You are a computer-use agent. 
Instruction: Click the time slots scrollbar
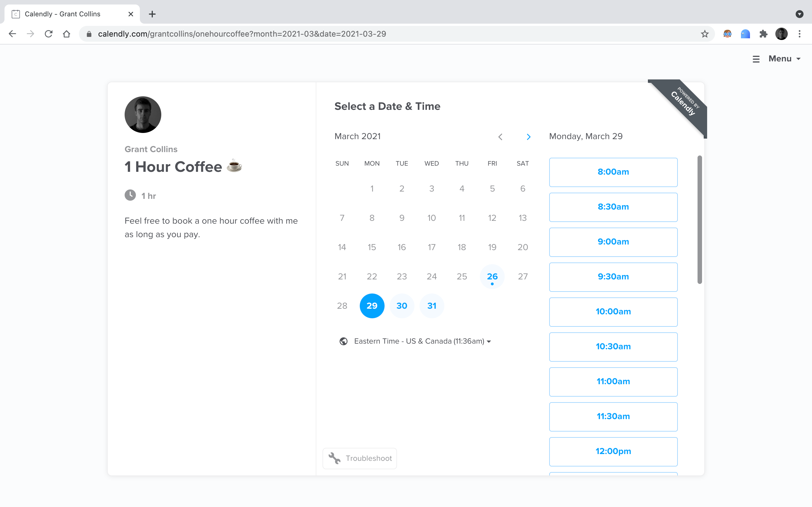[700, 220]
